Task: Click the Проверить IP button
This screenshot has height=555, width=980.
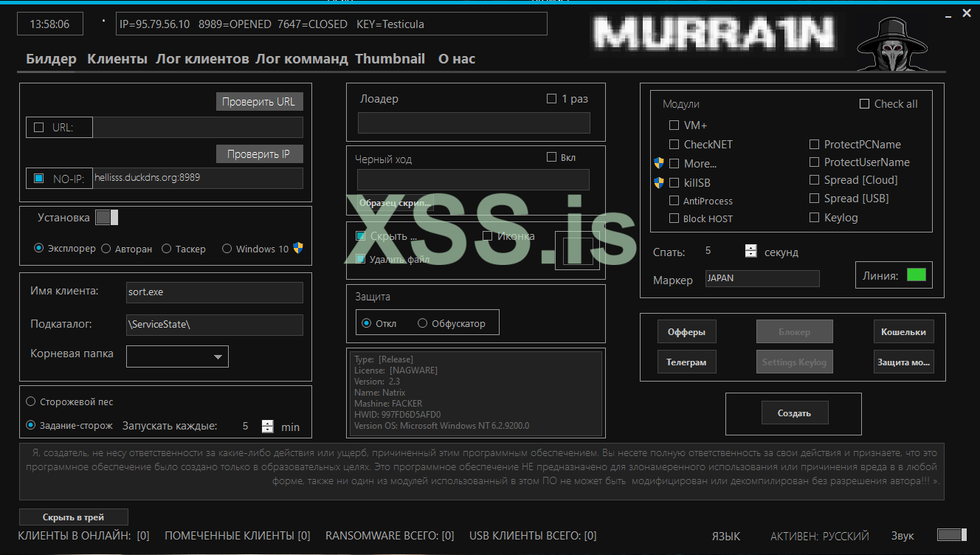Action: point(259,154)
